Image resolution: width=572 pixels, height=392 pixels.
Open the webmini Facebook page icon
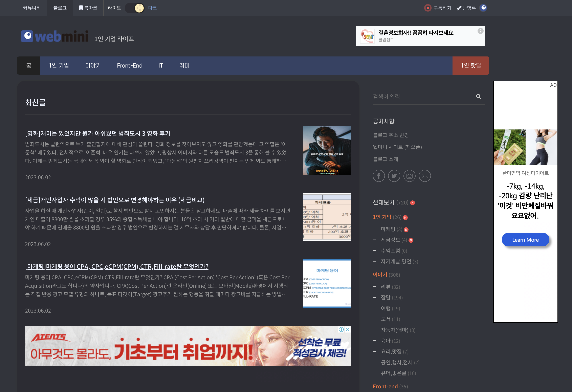tap(379, 176)
